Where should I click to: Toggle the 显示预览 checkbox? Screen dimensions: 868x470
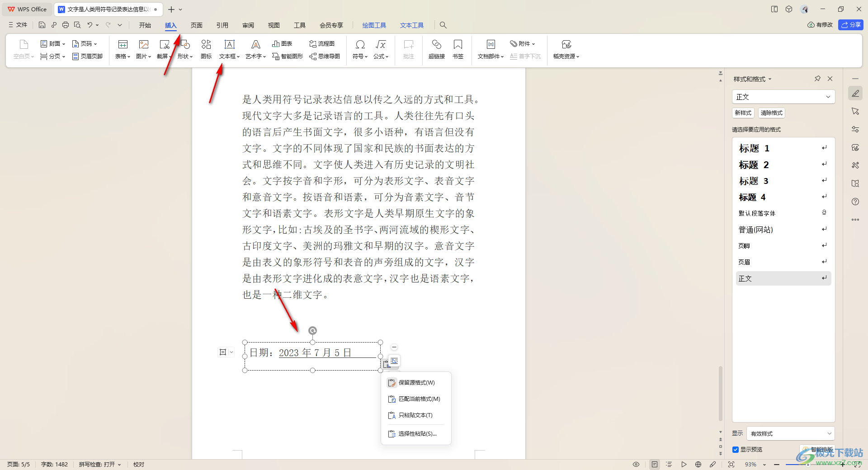[736, 450]
